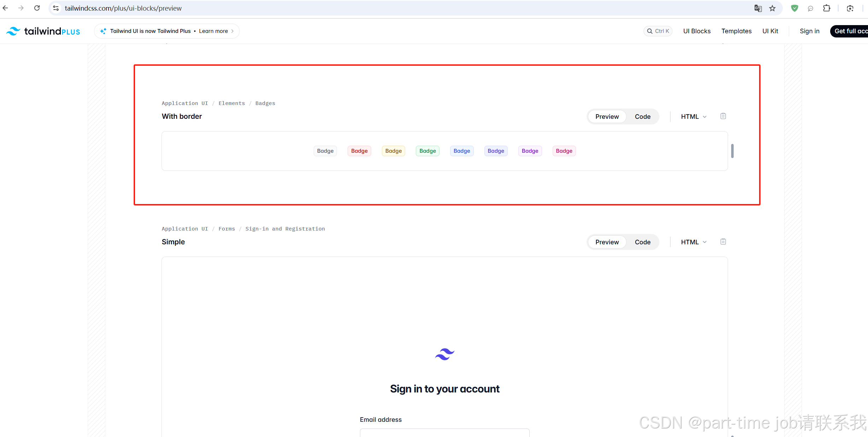Open Google Translate from the address bar
The image size is (868, 437).
click(x=758, y=8)
